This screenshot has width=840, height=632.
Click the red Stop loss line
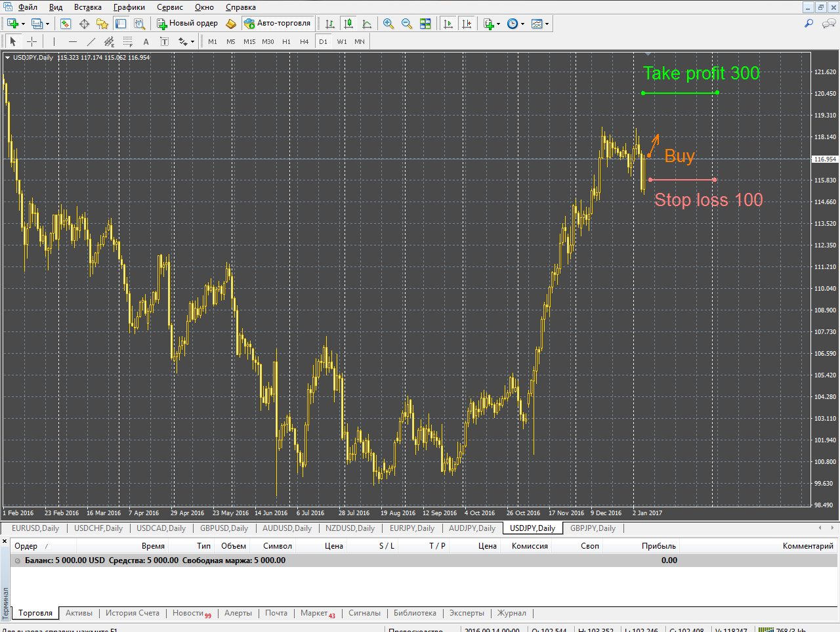click(682, 180)
